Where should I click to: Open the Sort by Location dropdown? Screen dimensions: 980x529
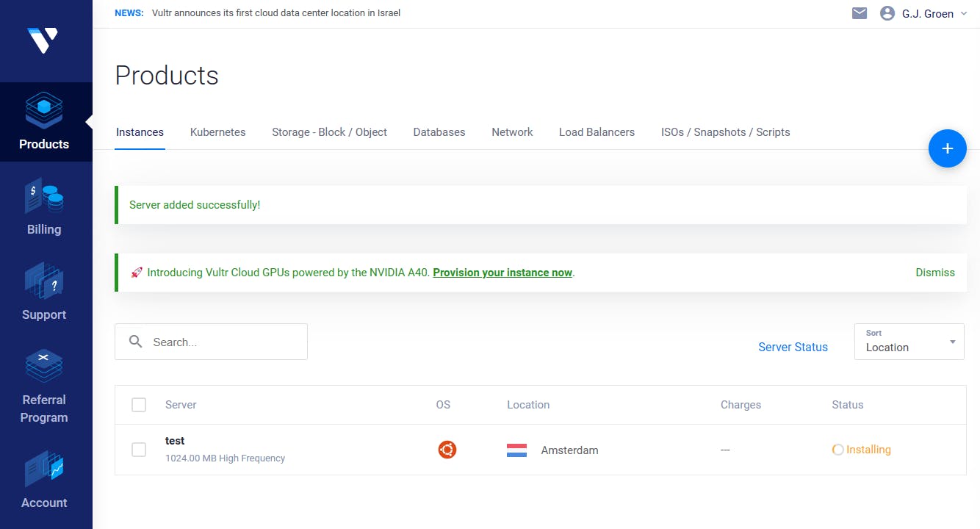coord(909,342)
